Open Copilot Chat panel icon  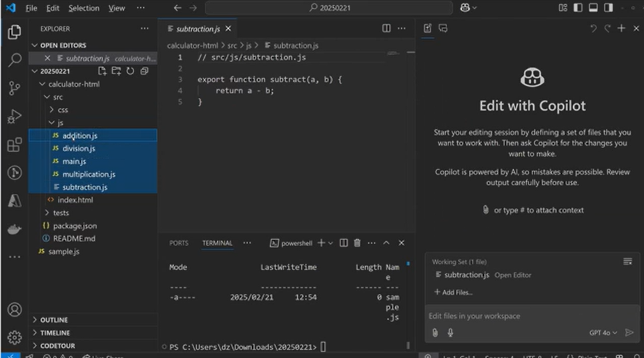pyautogui.click(x=442, y=28)
